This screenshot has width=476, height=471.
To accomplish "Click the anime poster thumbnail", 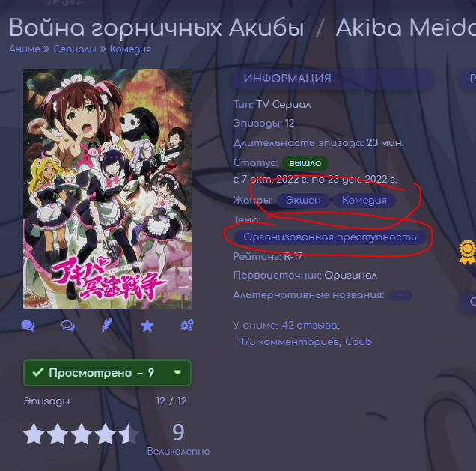I will pyautogui.click(x=108, y=189).
